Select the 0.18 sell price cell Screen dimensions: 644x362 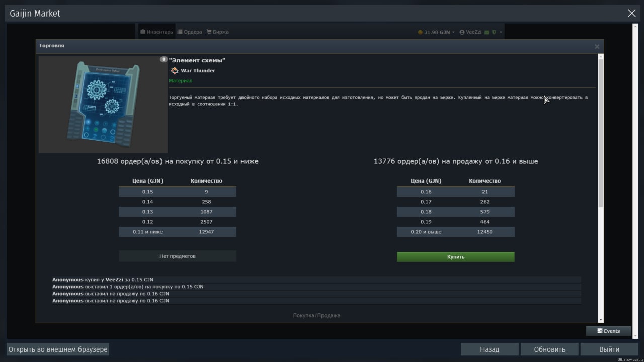[x=426, y=212]
